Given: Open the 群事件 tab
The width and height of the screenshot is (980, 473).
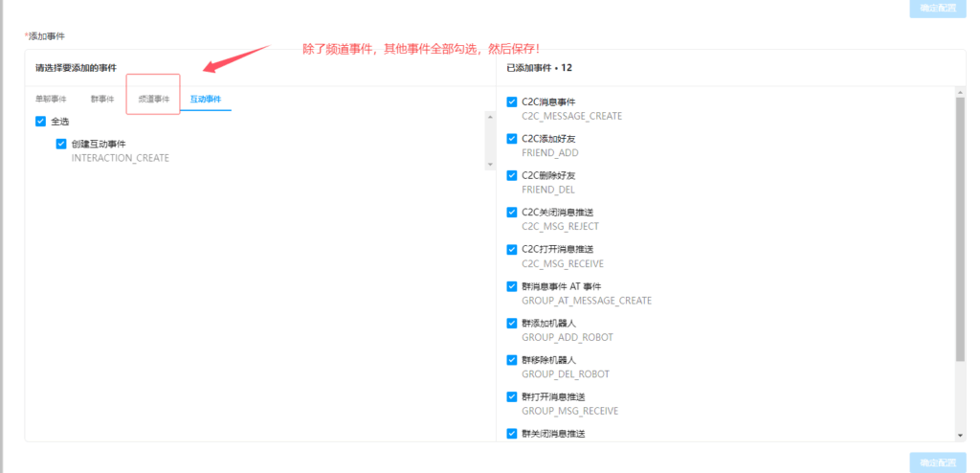Looking at the screenshot, I should point(102,99).
